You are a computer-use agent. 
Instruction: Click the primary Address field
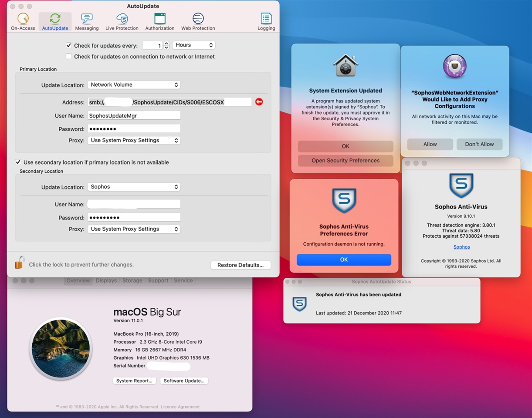tap(169, 102)
